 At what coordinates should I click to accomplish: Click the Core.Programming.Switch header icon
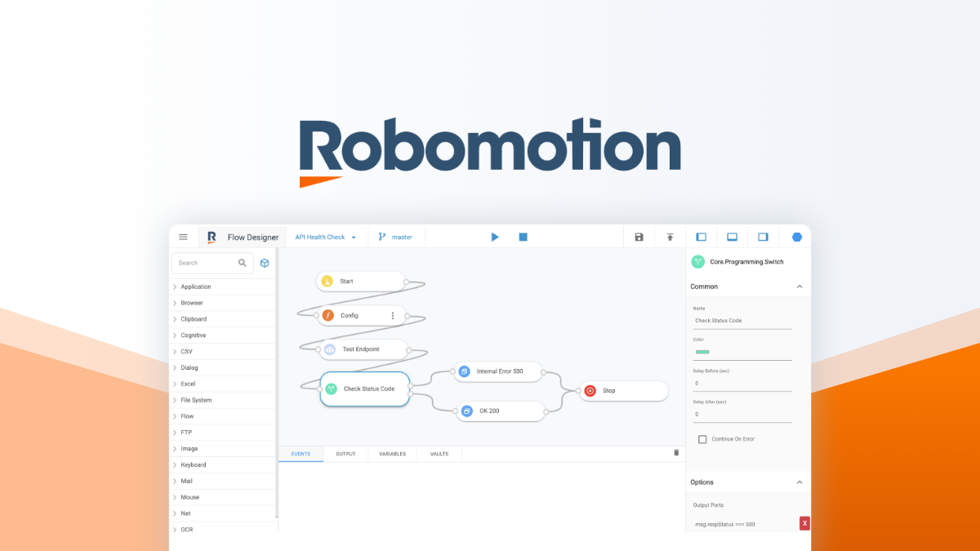pos(697,262)
